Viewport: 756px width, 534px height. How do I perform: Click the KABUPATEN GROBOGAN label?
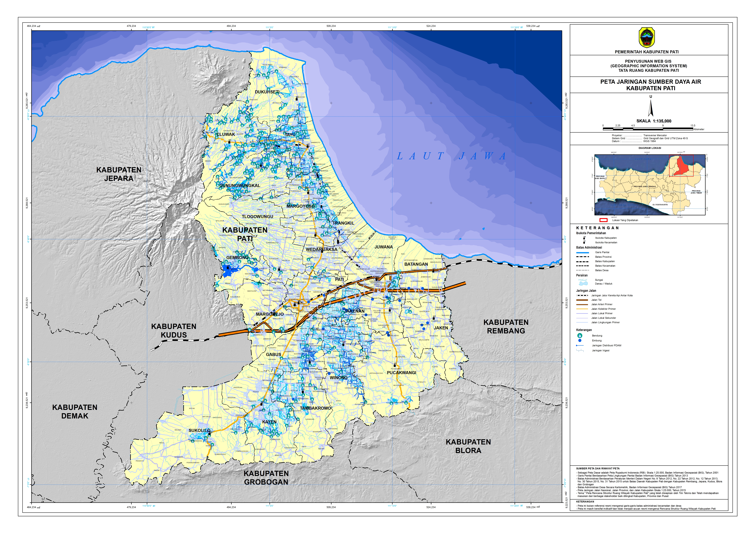[x=266, y=478]
